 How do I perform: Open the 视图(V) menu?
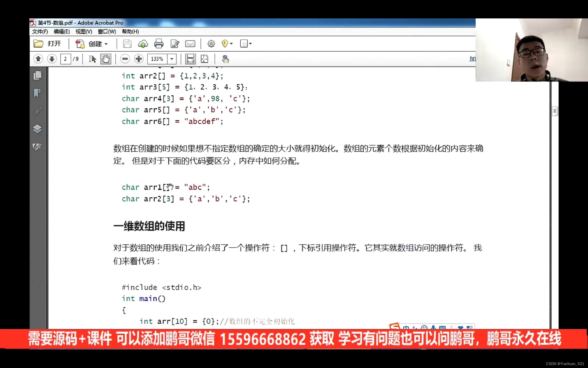(84, 32)
